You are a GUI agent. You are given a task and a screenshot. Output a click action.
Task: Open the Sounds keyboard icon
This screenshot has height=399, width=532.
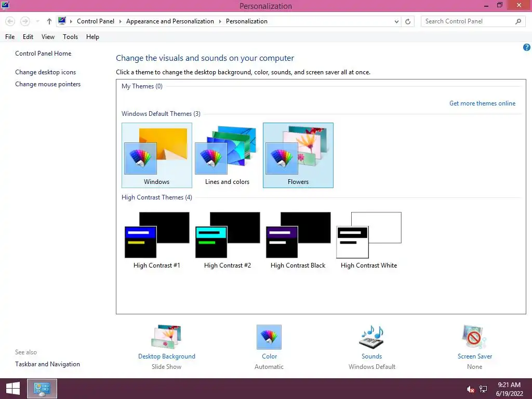point(371,337)
